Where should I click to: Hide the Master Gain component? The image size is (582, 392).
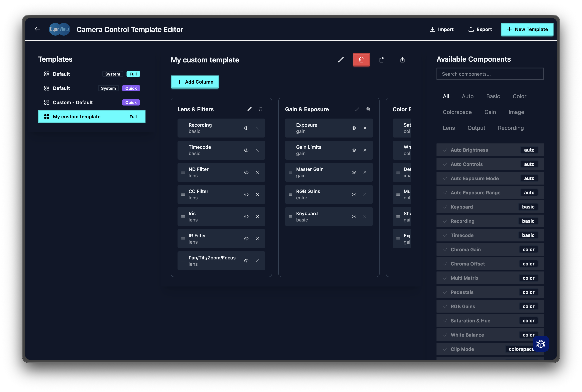[x=354, y=172]
